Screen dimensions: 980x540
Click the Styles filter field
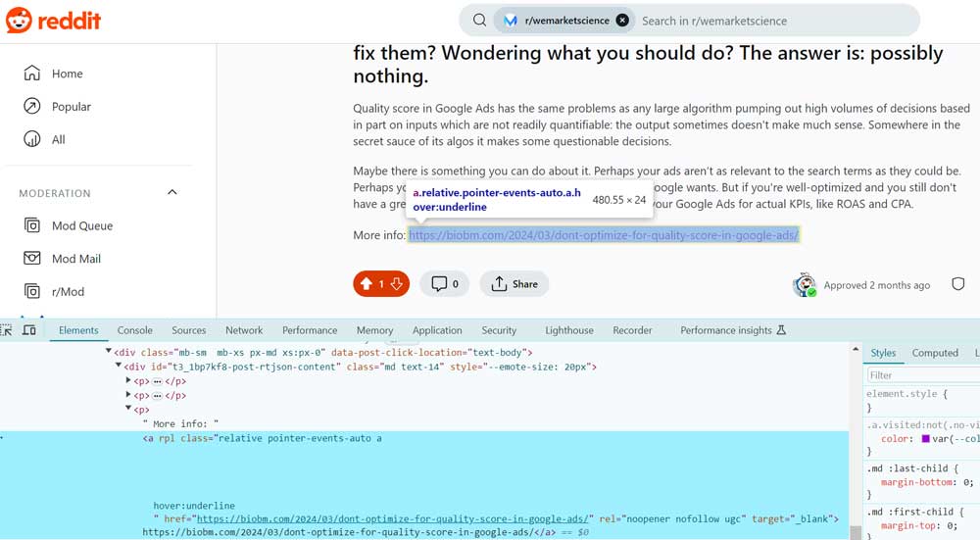point(921,375)
